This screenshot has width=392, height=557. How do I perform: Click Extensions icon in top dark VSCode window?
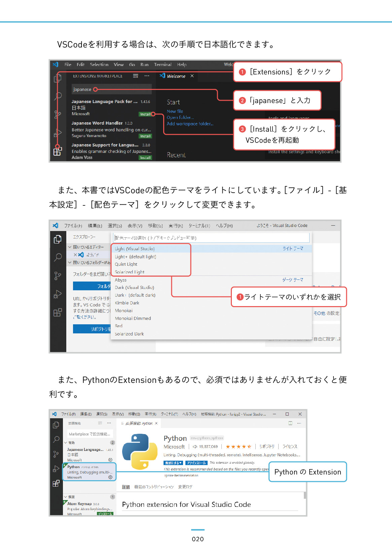(57, 151)
